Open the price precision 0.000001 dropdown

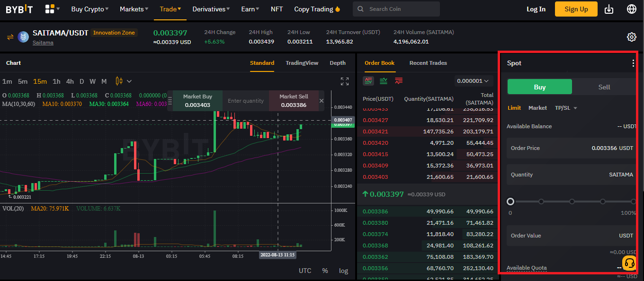(474, 81)
